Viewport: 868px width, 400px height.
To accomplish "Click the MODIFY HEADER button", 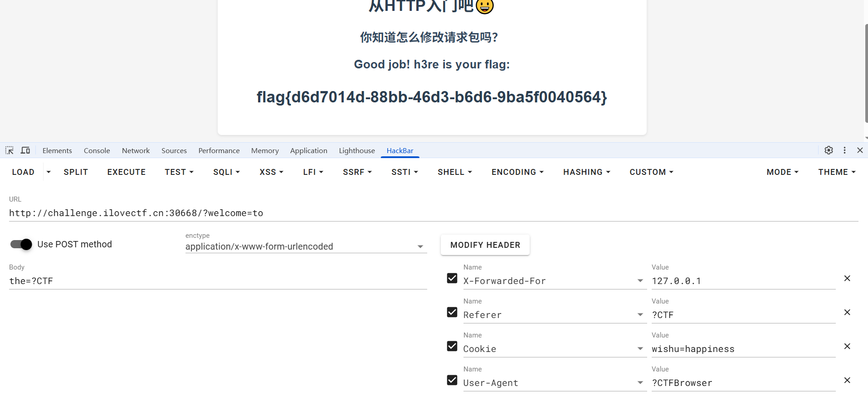I will [485, 245].
